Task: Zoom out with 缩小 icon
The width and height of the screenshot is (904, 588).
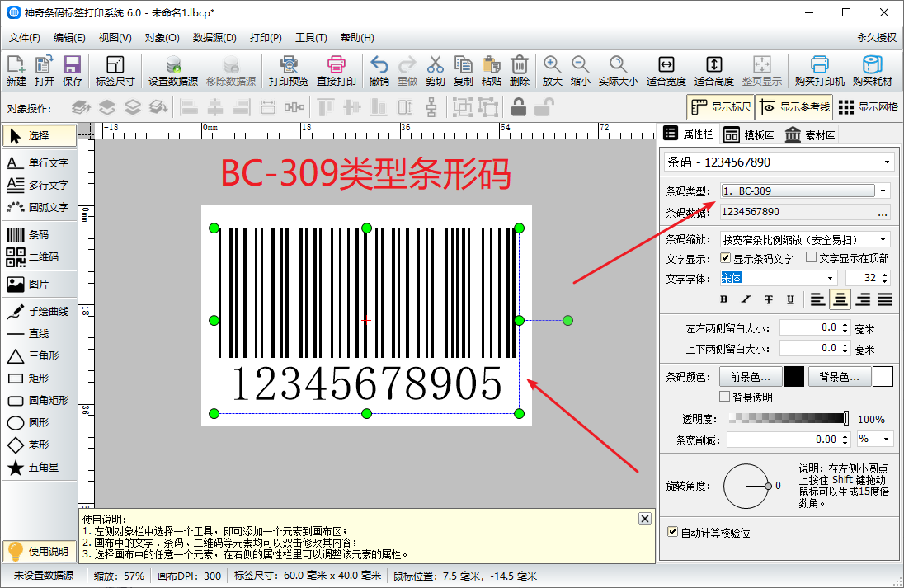Action: click(580, 71)
